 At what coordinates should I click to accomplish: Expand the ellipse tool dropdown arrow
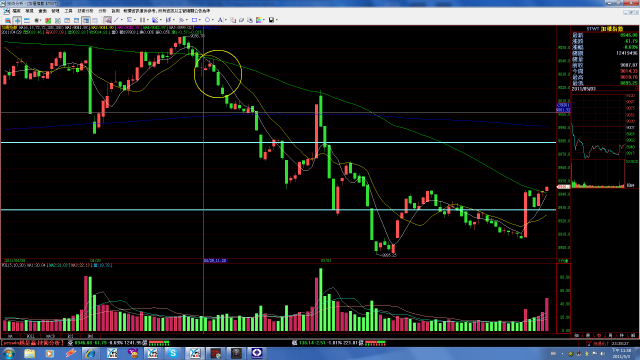click(213, 20)
